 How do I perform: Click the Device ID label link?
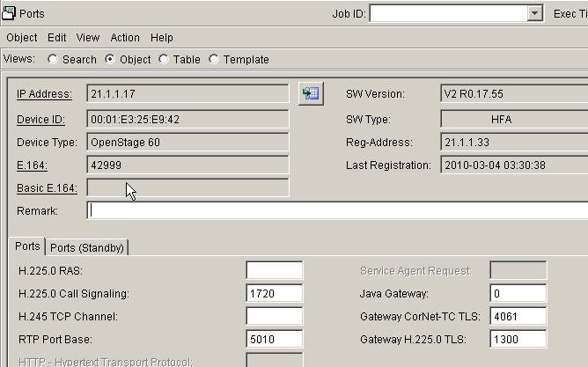40,120
